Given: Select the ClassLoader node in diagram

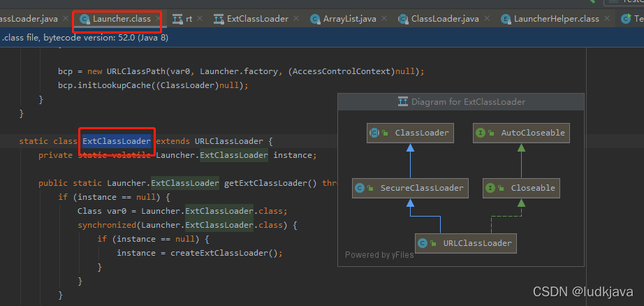Looking at the screenshot, I should 410,133.
